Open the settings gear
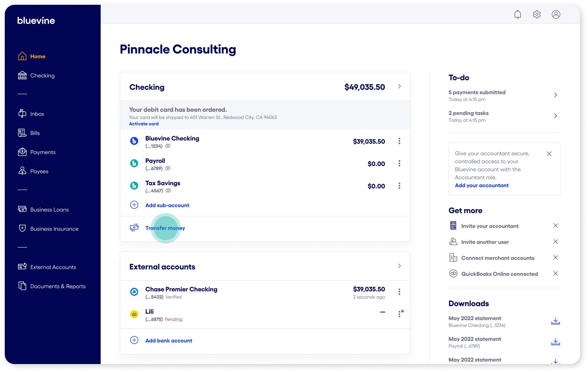Image resolution: width=588 pixels, height=372 pixels. pyautogui.click(x=536, y=14)
